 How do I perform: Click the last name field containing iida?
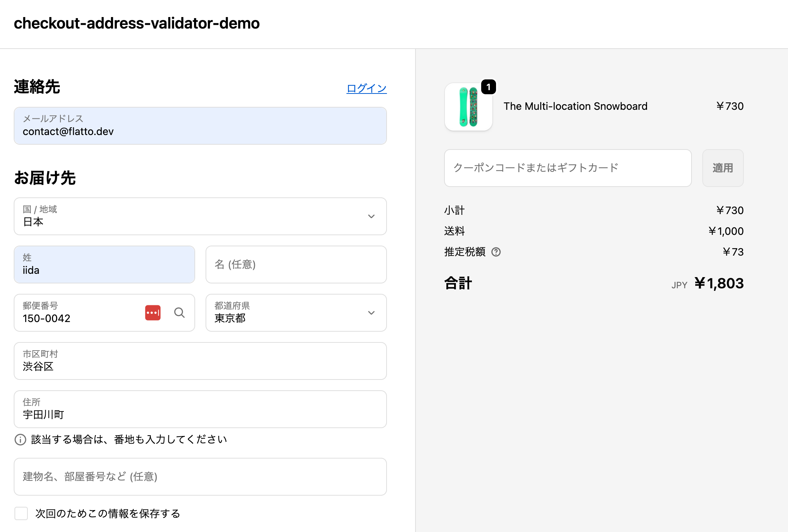[104, 265]
